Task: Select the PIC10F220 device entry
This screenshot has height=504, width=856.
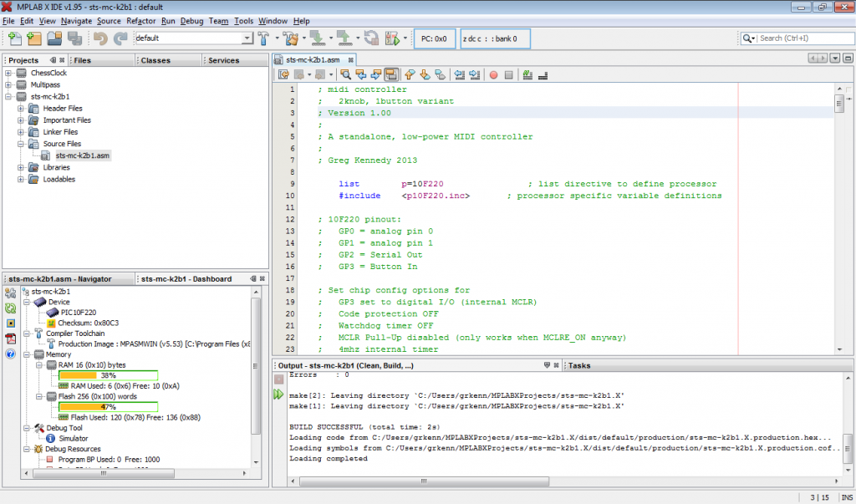Action: 78,313
